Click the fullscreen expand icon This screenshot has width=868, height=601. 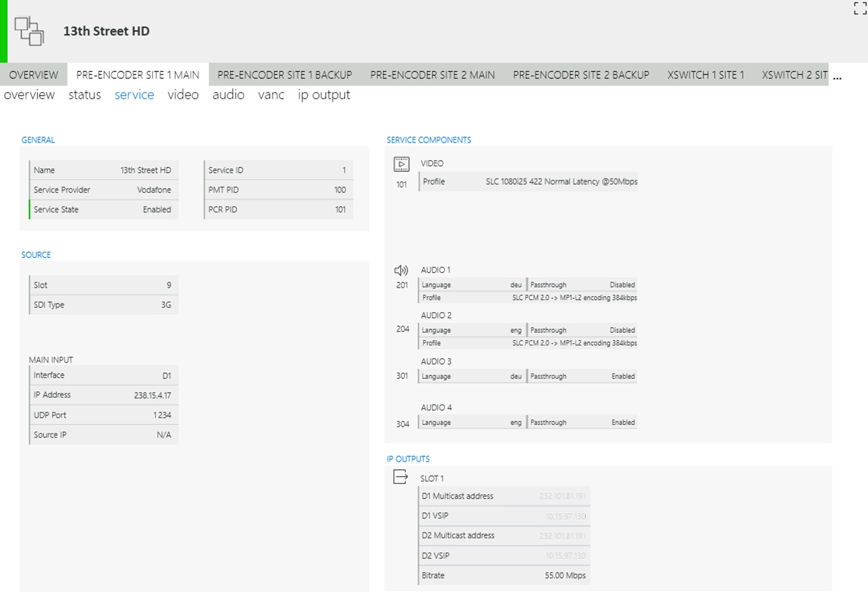pos(859,8)
